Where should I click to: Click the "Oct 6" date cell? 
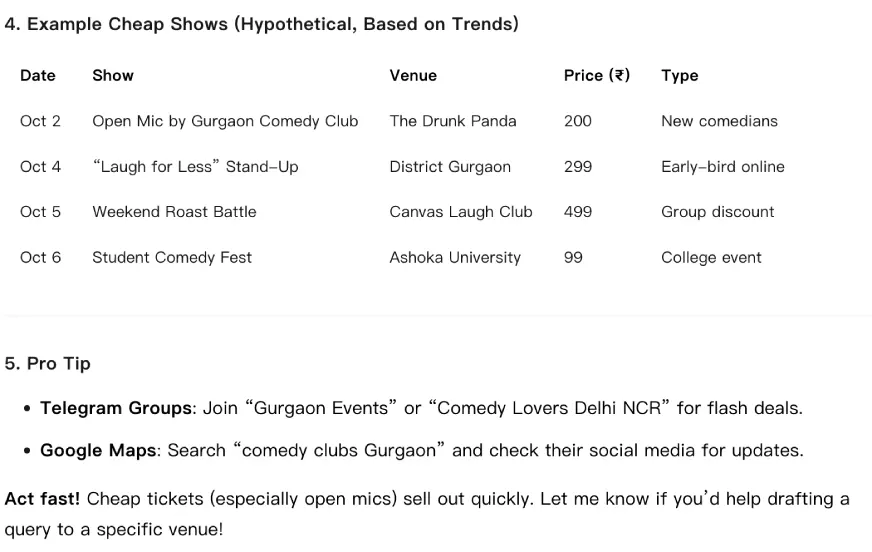[x=41, y=257]
